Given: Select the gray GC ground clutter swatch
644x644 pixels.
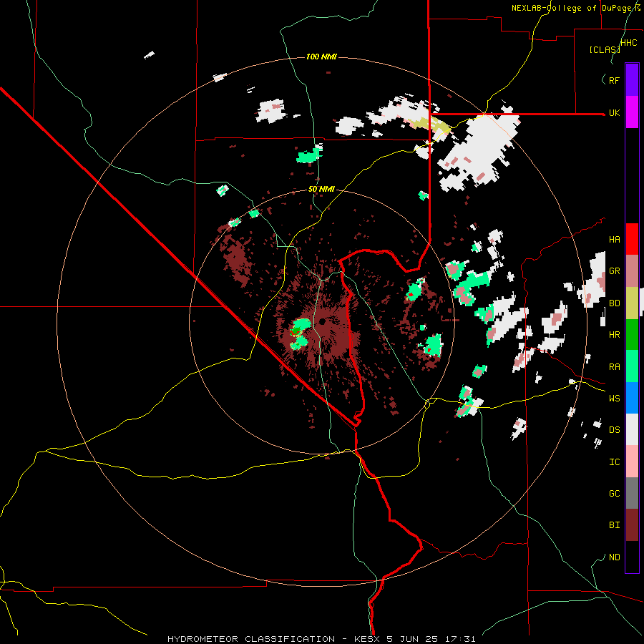Looking at the screenshot, I should coord(632,493).
